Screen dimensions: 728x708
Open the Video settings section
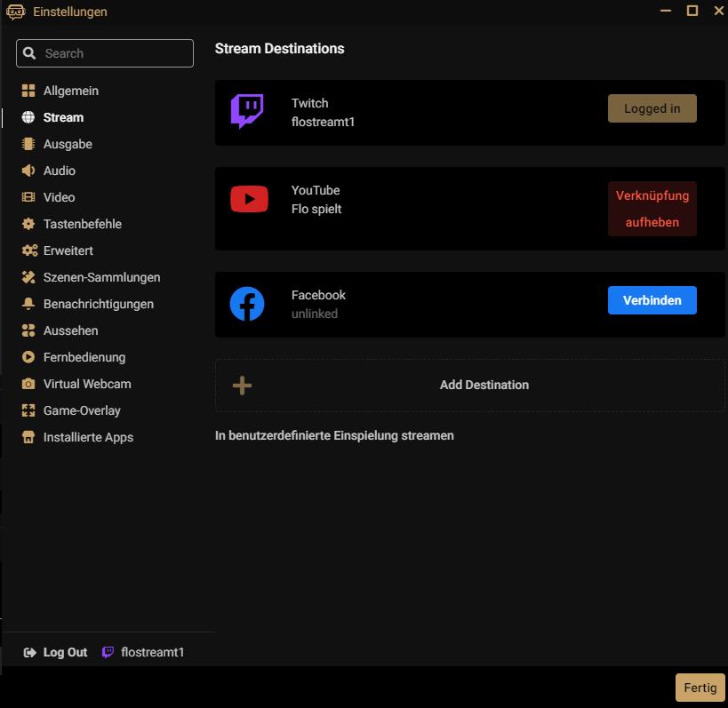(x=59, y=197)
